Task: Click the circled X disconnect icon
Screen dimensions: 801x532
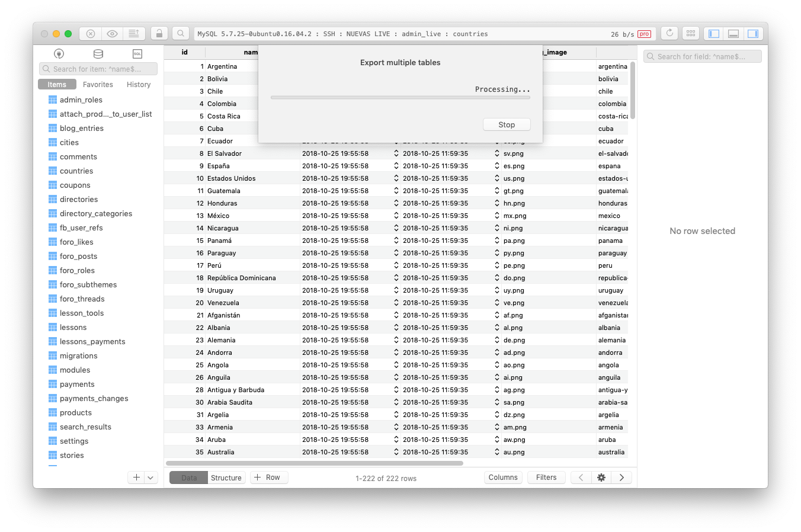Action: point(89,34)
